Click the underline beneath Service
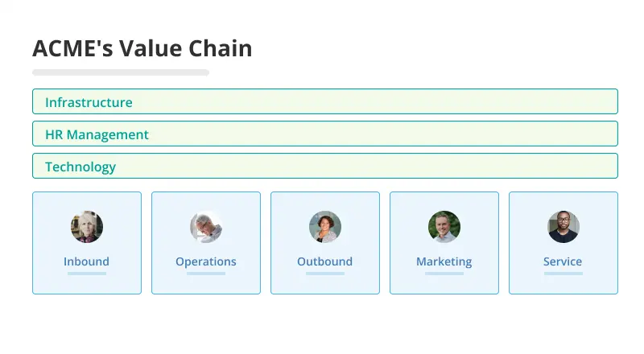644x354 pixels. tap(563, 274)
